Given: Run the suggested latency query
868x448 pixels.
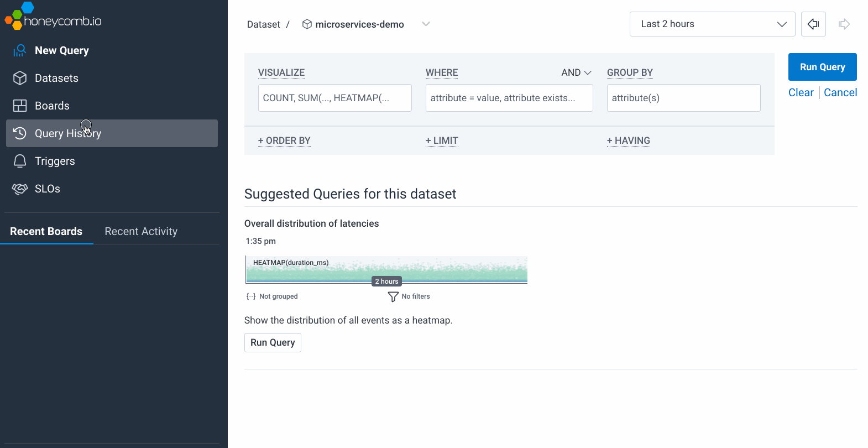Looking at the screenshot, I should pos(273,342).
